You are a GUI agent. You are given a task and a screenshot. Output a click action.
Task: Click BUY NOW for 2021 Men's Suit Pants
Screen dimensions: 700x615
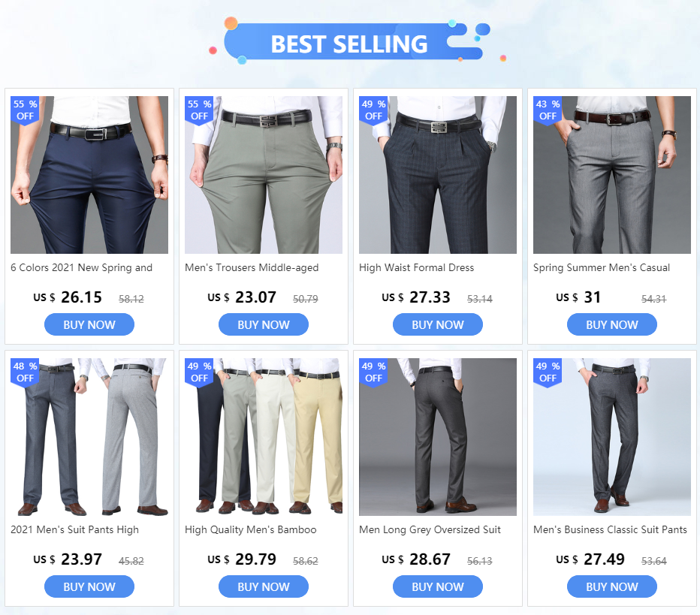pyautogui.click(x=89, y=586)
